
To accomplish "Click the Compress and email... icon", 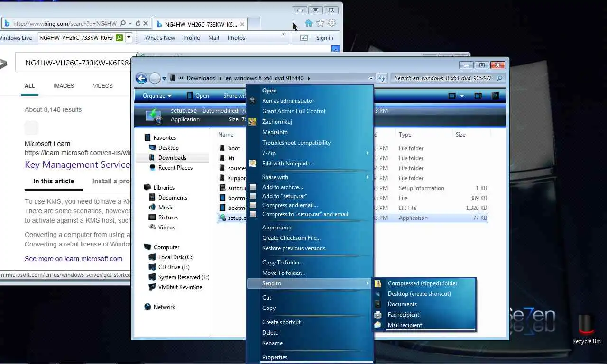I will [253, 205].
